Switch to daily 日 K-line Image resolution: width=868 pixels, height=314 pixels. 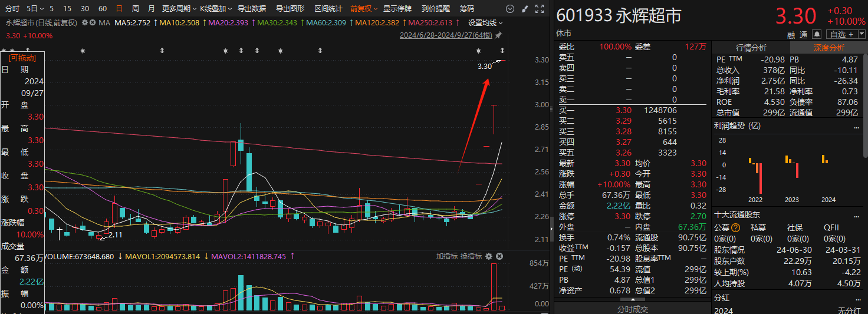[120, 9]
